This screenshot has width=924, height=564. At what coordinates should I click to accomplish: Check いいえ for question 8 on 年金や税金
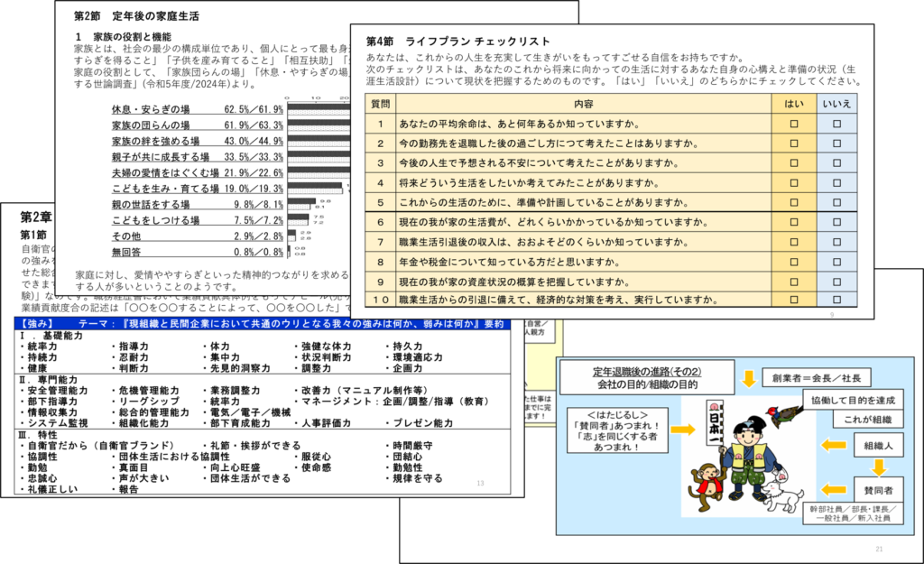[836, 262]
